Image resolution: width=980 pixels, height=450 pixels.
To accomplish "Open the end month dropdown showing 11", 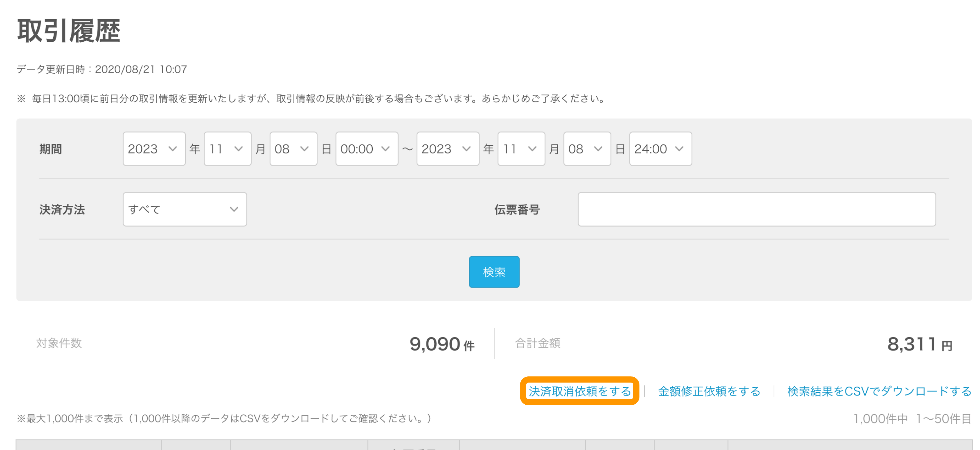I will click(x=521, y=149).
